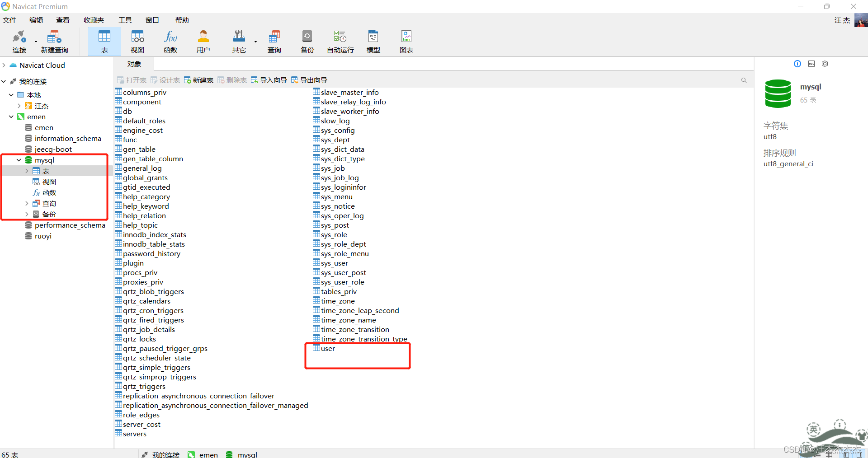Screen dimensions: 868x458
Task: Open the 查看 menu
Action: [63, 20]
